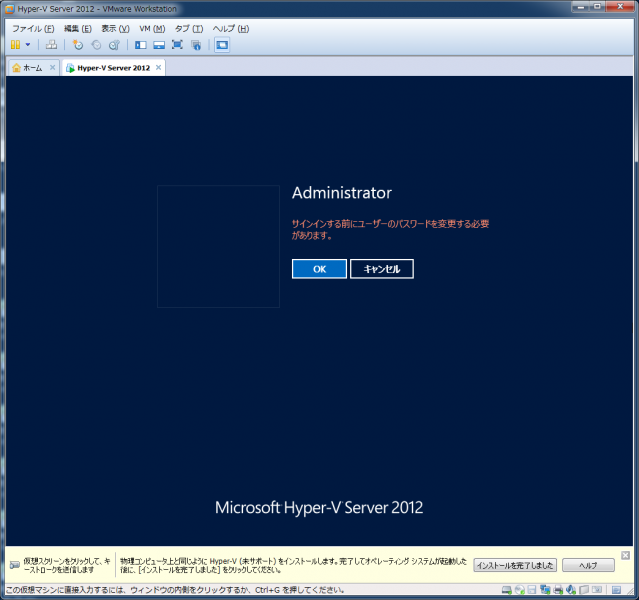
Task: Click the Microsoft Hyper-V Server 2012 branding text
Action: coord(319,508)
